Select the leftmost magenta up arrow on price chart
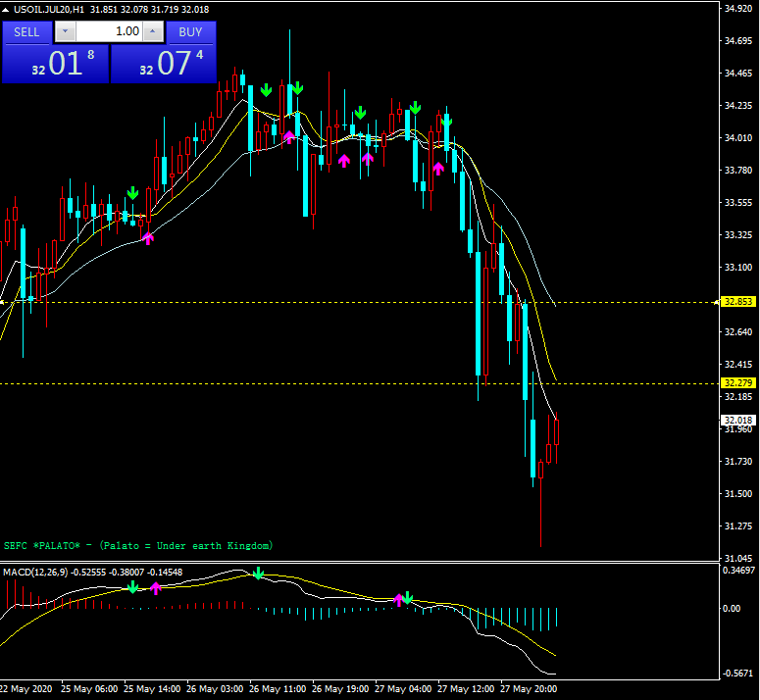The image size is (760, 700). point(148,236)
